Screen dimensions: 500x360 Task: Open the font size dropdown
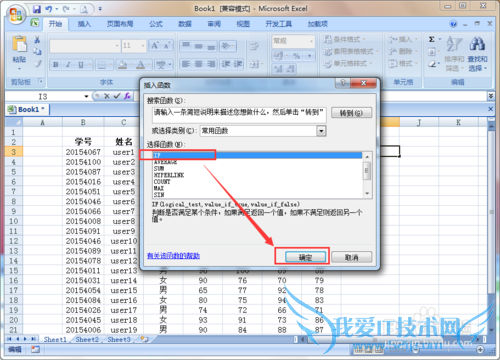(x=143, y=46)
